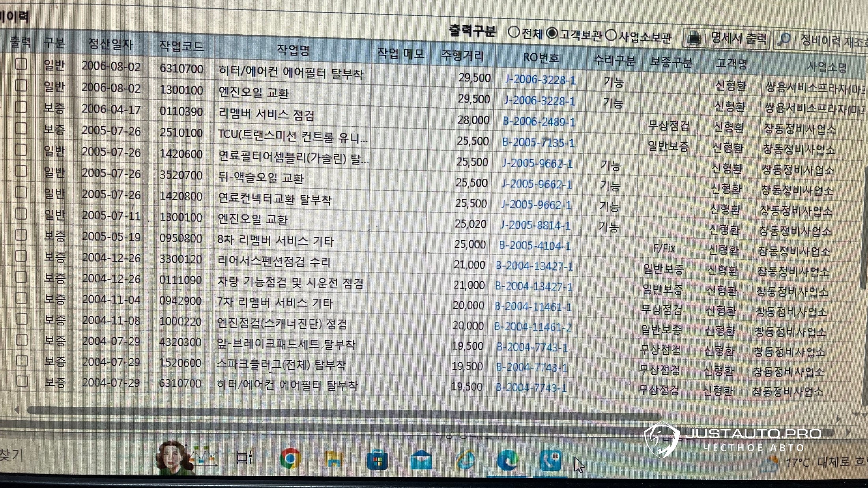Open File Explorer from the taskbar
This screenshot has height=488, width=868.
(334, 460)
